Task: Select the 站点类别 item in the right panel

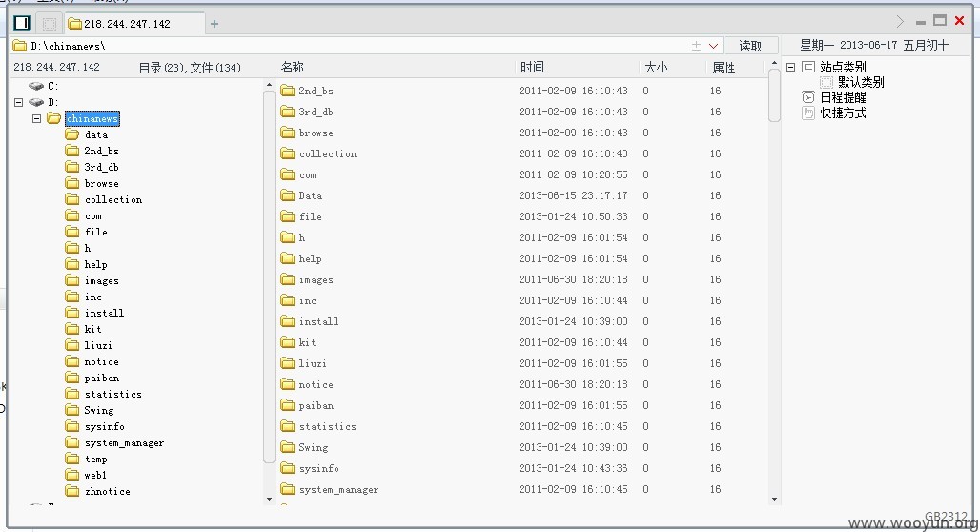Action: [843, 67]
